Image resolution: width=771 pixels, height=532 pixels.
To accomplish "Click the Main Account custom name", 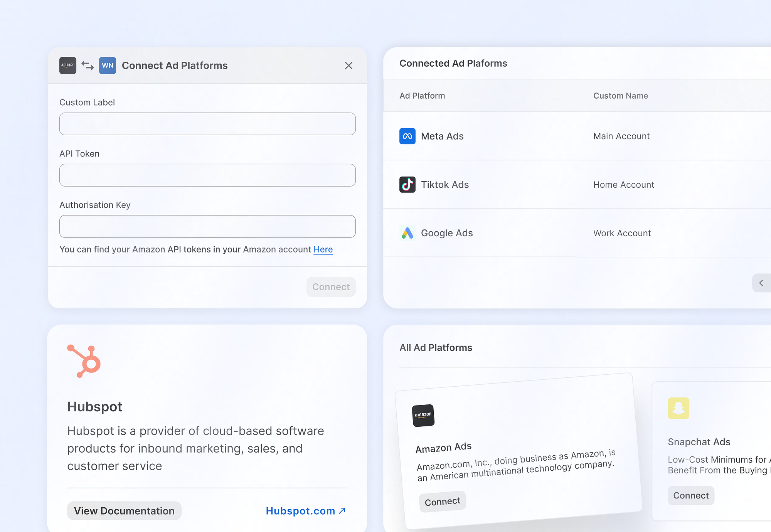I will (x=621, y=136).
